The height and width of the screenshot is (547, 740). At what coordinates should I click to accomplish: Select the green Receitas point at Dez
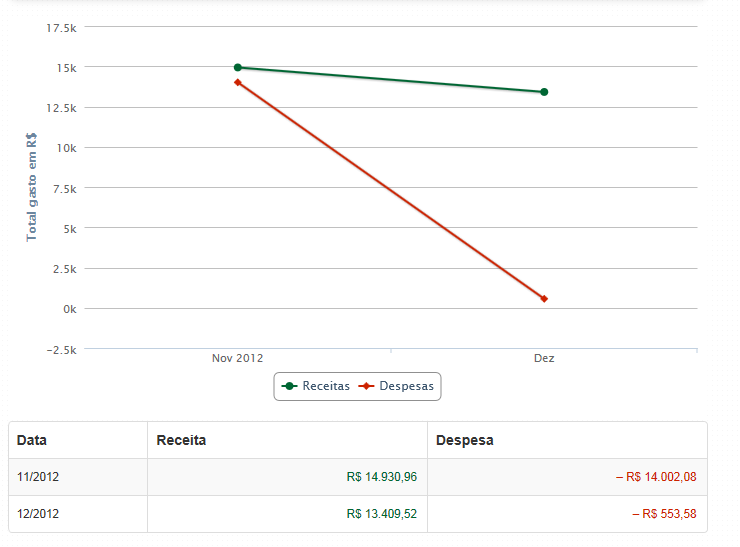544,92
